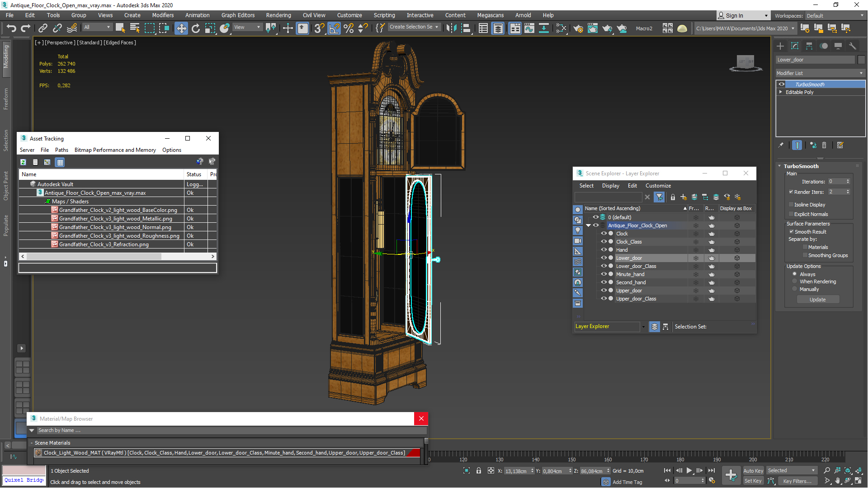Screen dimensions: 868x488
Task: Hide Minute_hand object via eye icon
Action: click(x=604, y=274)
